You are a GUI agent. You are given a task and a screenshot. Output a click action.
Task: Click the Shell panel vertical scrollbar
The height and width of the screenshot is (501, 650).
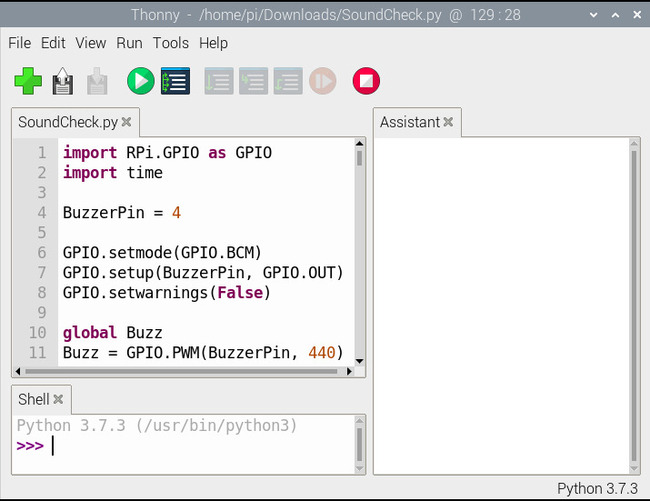[359, 445]
